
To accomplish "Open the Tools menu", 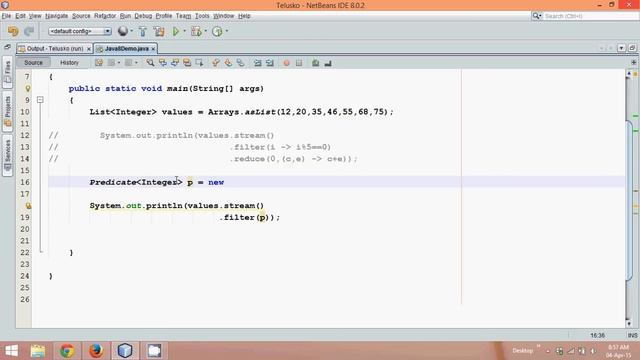I will coord(202,16).
